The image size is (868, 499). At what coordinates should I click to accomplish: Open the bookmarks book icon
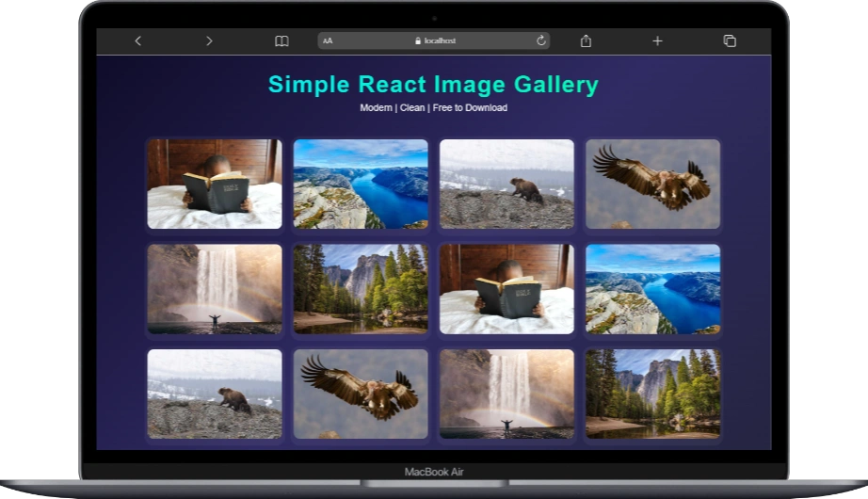(x=281, y=41)
